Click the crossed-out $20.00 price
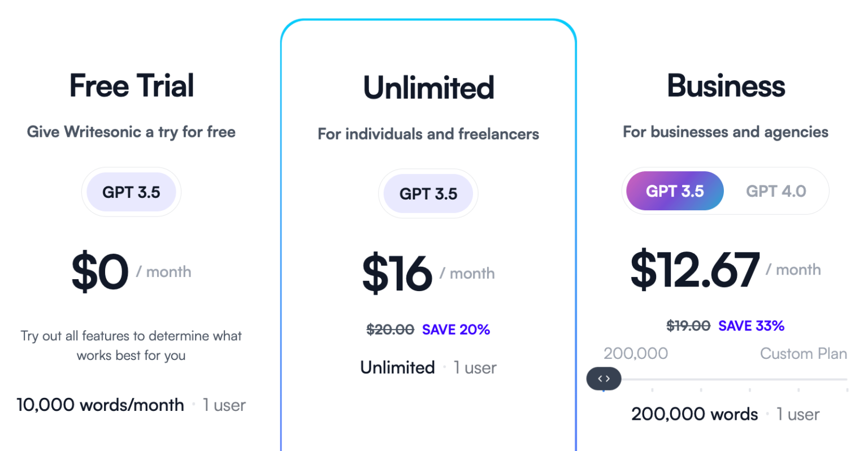 point(390,329)
